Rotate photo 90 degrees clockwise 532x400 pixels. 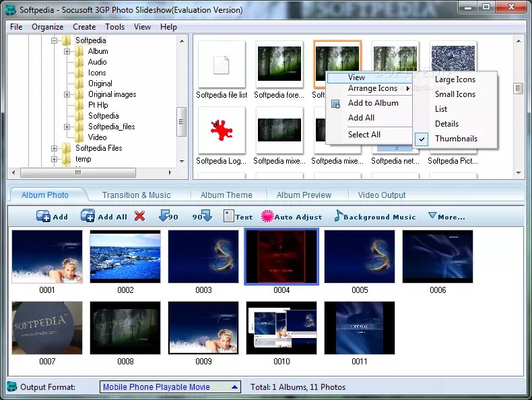pyautogui.click(x=202, y=216)
